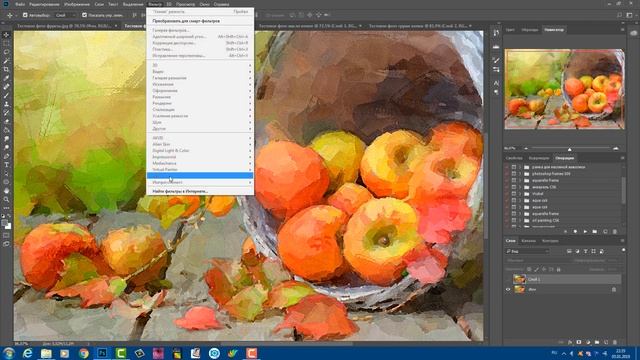Select the Brush tool
640x360 pixels.
[6, 95]
